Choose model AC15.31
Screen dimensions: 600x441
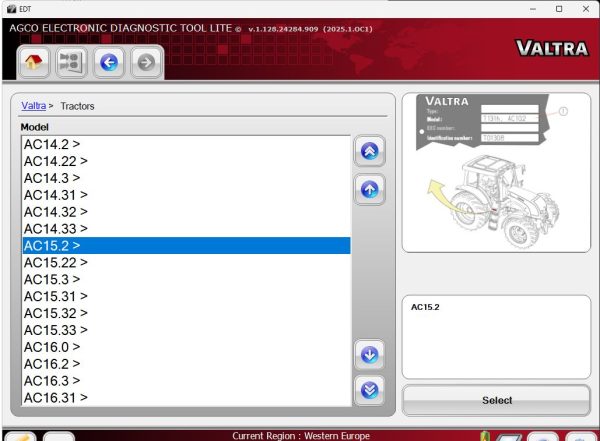pos(186,296)
